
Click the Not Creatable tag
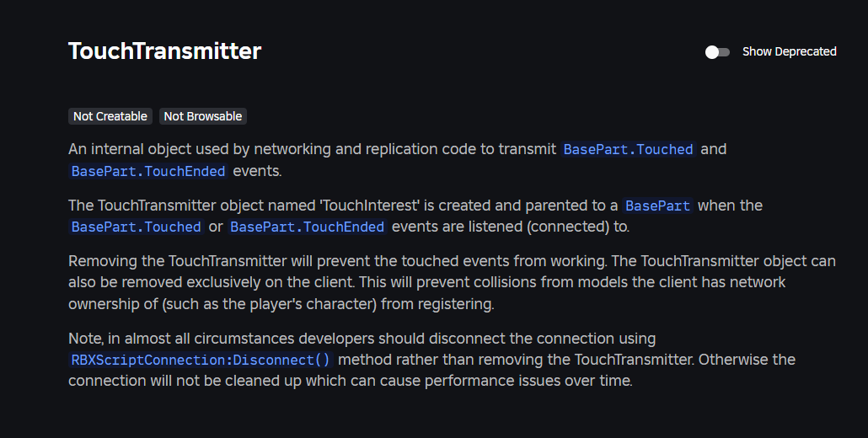[x=110, y=116]
